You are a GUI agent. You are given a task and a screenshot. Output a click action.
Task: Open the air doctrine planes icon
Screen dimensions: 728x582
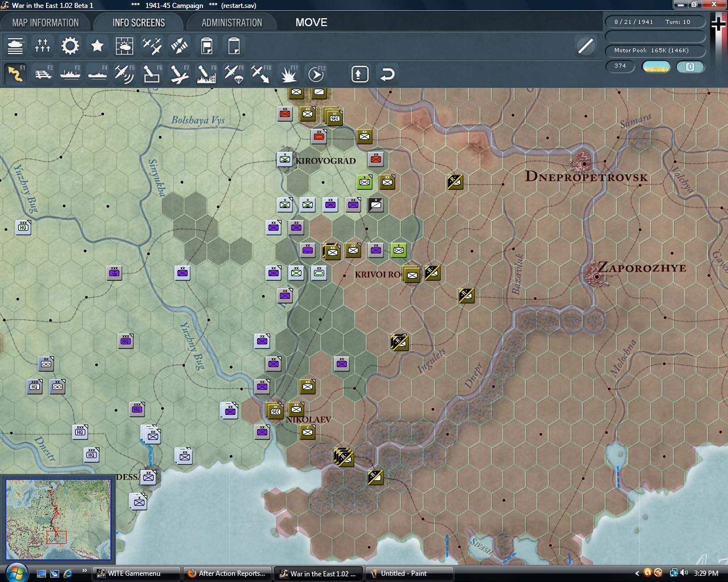(152, 45)
